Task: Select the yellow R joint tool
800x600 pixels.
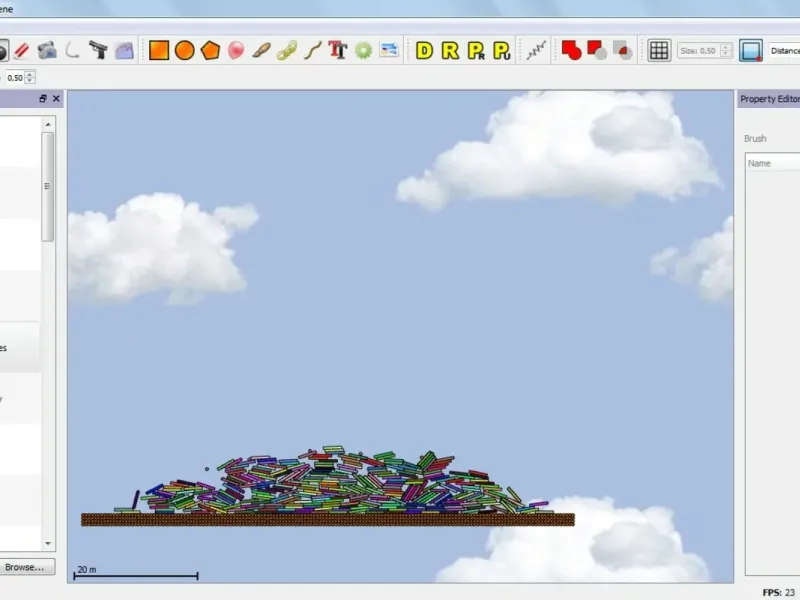Action: click(450, 51)
